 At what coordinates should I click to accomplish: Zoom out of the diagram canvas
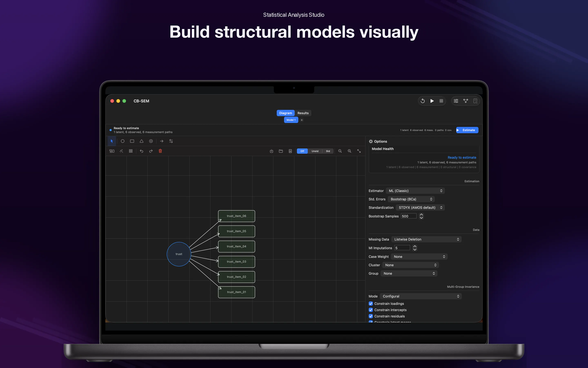coord(340,151)
